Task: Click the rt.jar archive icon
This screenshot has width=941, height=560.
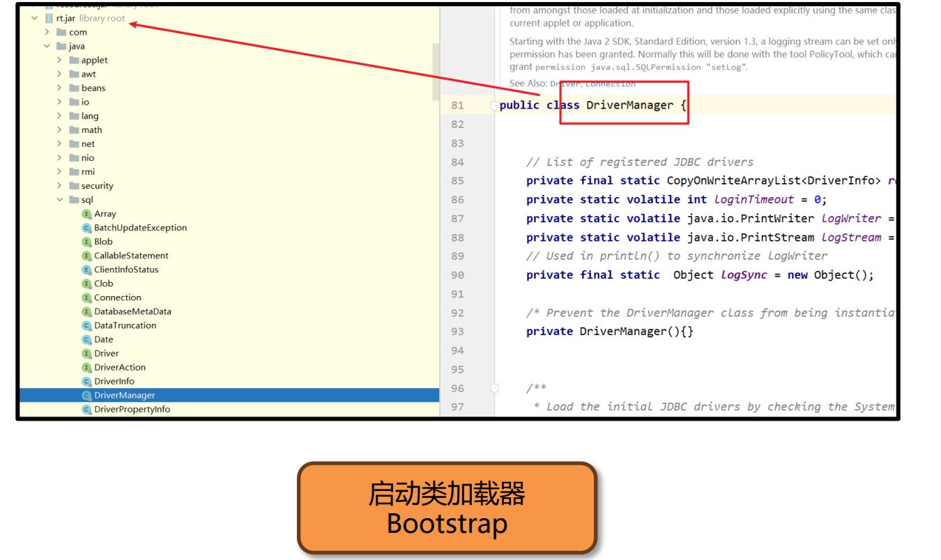Action: [x=49, y=18]
